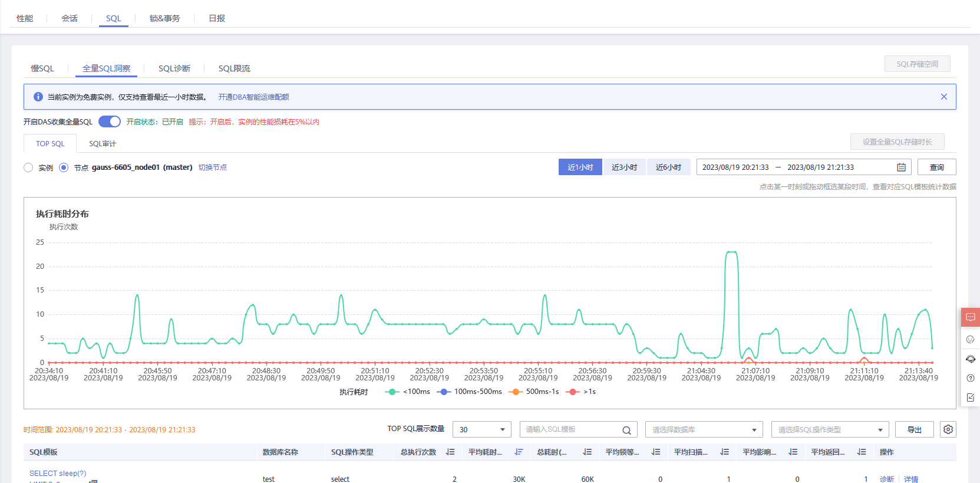Open the edit note sidebar icon
Viewport: 980px width, 483px height.
click(x=971, y=397)
